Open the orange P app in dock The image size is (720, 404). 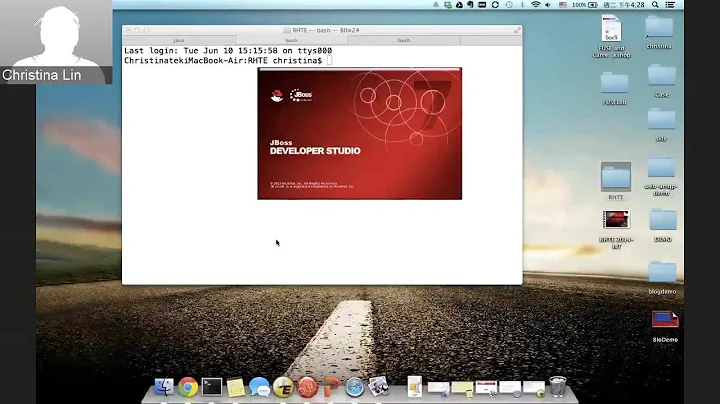point(331,387)
